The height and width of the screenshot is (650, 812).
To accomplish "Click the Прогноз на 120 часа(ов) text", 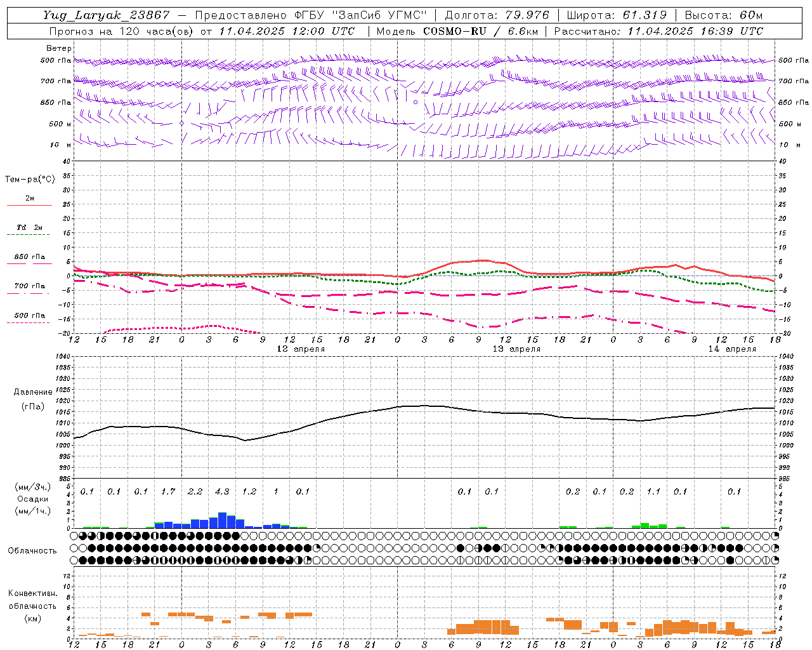I will pyautogui.click(x=122, y=31).
